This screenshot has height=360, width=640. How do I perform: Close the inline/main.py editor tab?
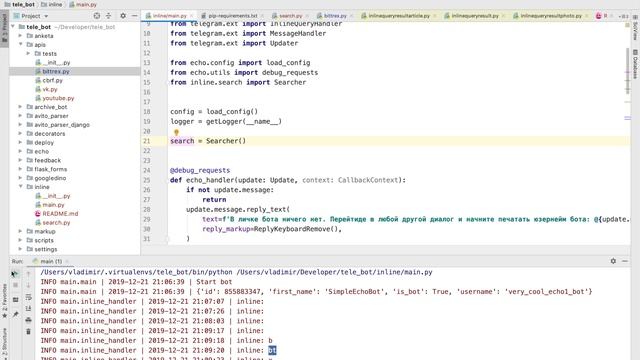(x=191, y=16)
